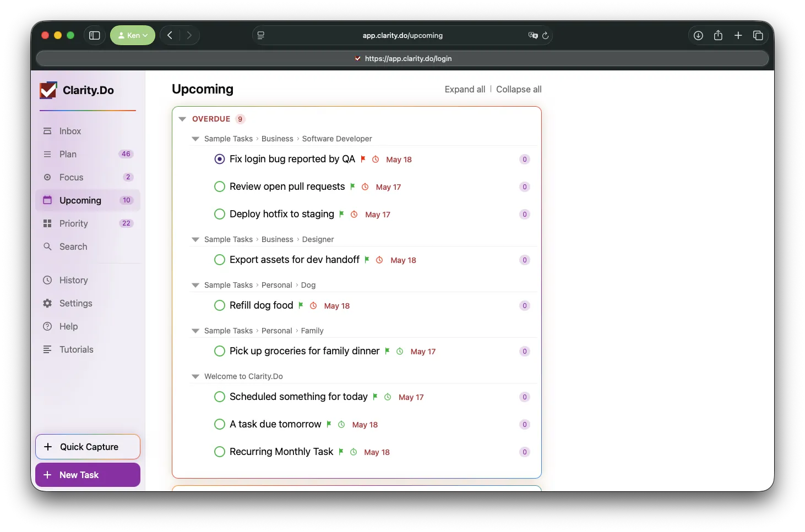This screenshot has height=532, width=805.
Task: Mark 'Pick up groceries for family dinner' complete
Action: pos(220,351)
